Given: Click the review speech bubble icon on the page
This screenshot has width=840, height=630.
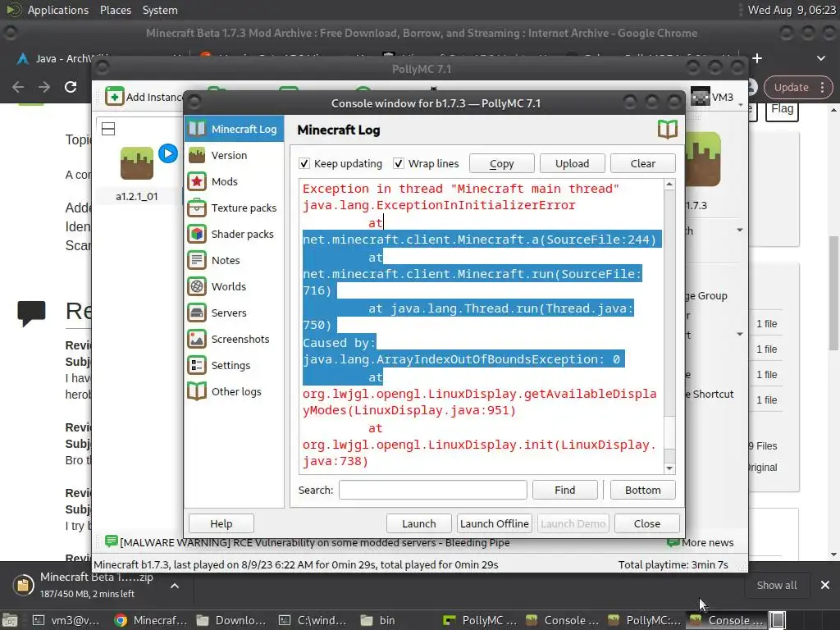Looking at the screenshot, I should tap(32, 313).
